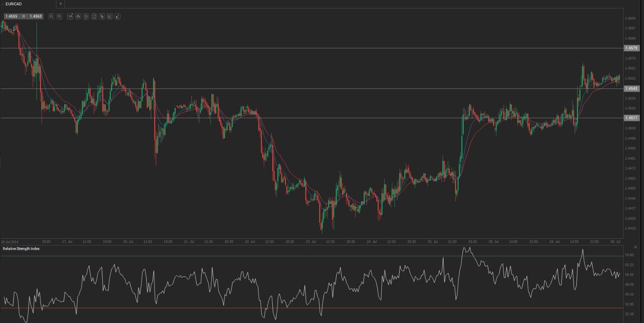Click the 30. Jul date label
Viewport: 644px width, 323px height.
615,242
